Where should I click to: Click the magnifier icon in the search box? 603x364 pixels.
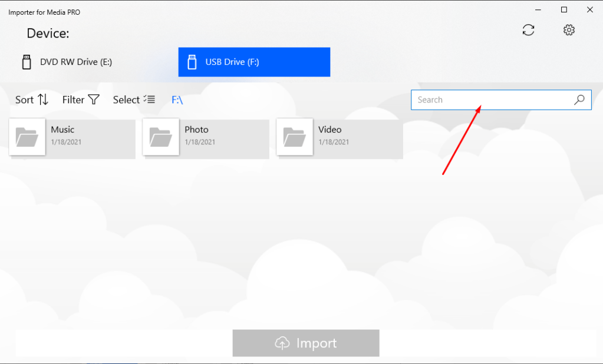pyautogui.click(x=579, y=100)
